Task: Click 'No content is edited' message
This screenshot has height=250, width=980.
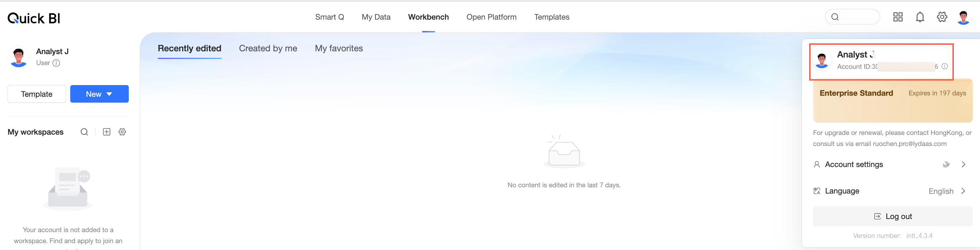Action: tap(564, 185)
